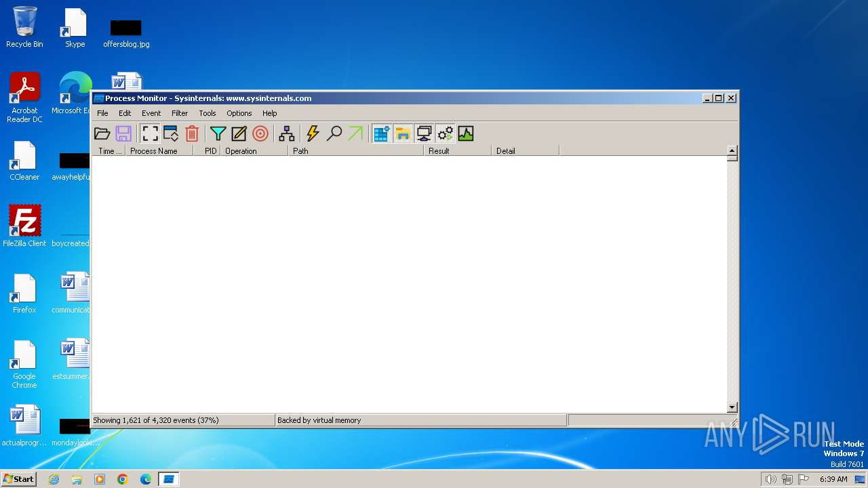
Task: Open the Tools menu
Action: pos(208,113)
